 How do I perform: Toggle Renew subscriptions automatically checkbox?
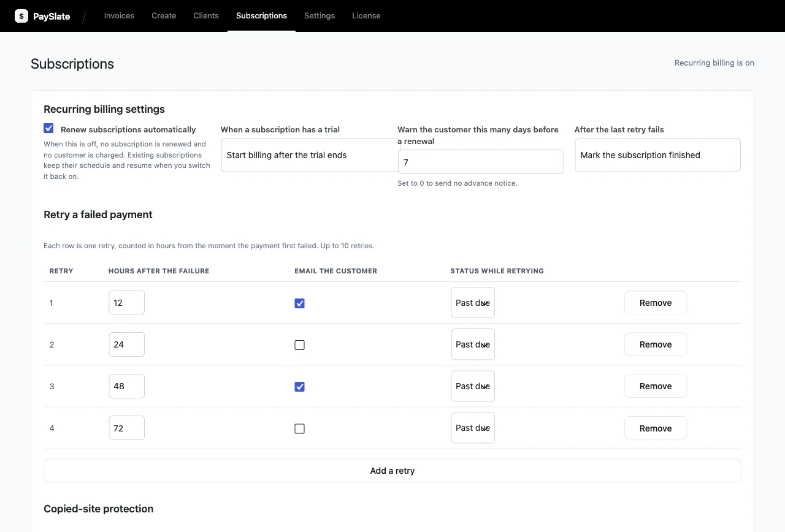tap(48, 129)
